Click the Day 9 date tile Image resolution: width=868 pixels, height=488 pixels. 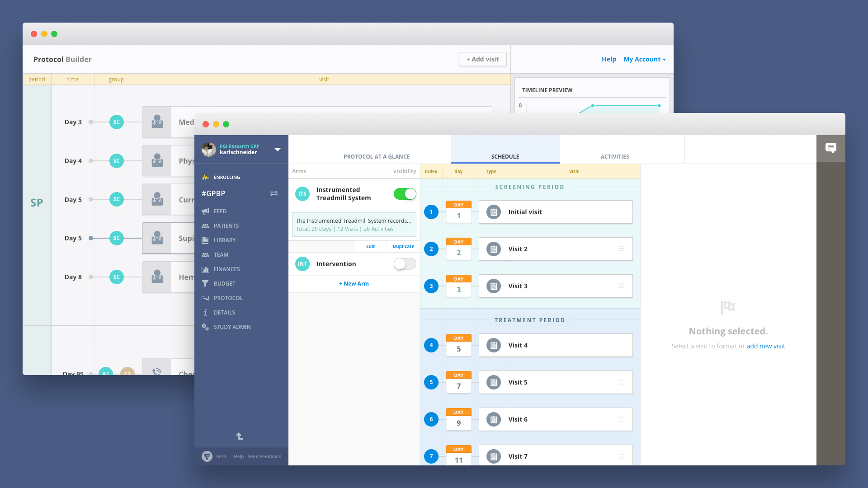(x=458, y=419)
